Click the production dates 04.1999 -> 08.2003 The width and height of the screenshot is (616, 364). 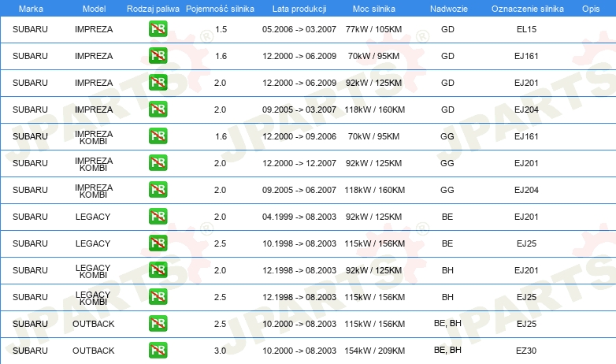pos(299,217)
